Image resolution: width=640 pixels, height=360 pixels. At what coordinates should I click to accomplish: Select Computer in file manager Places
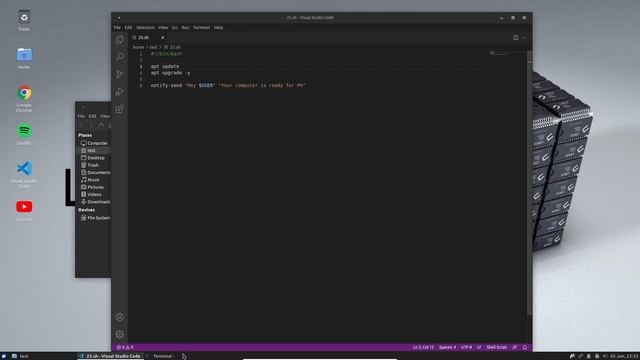(94, 143)
